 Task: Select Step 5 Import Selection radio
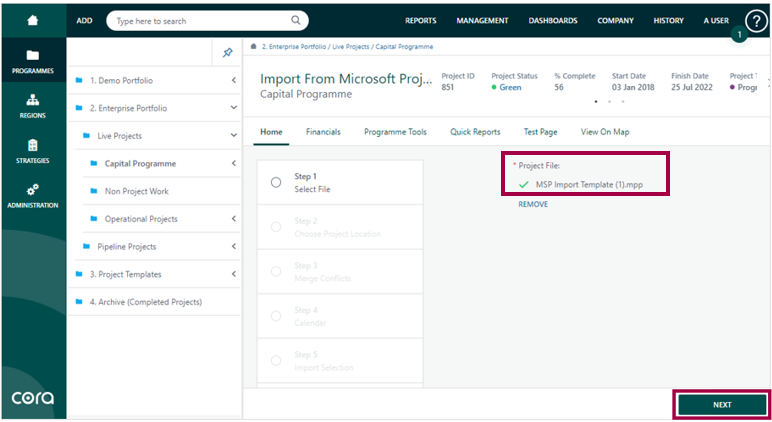point(276,360)
